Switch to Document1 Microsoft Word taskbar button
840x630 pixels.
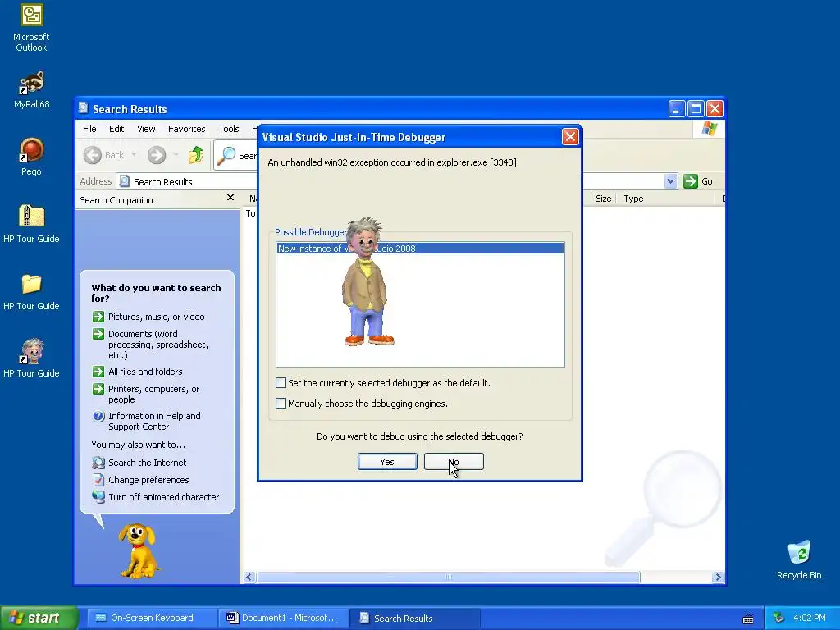283,618
